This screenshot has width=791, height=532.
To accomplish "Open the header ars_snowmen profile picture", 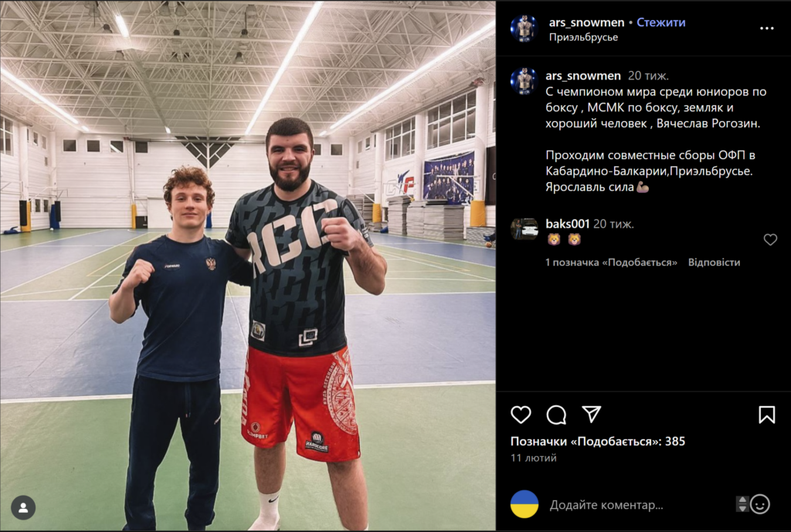I will (x=525, y=29).
